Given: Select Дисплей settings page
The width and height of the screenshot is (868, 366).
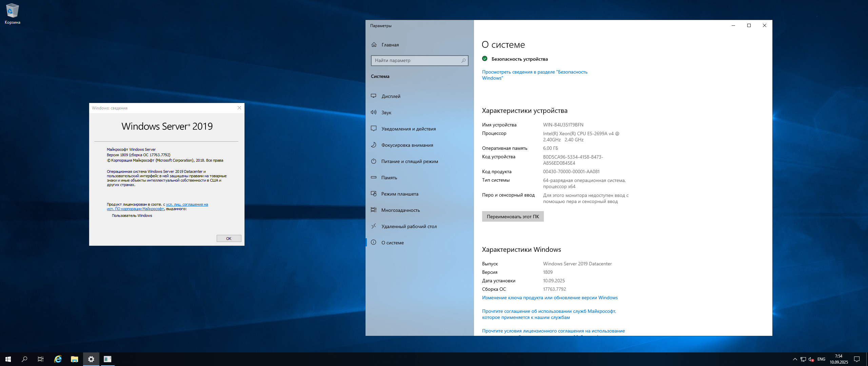Looking at the screenshot, I should tap(420, 96).
